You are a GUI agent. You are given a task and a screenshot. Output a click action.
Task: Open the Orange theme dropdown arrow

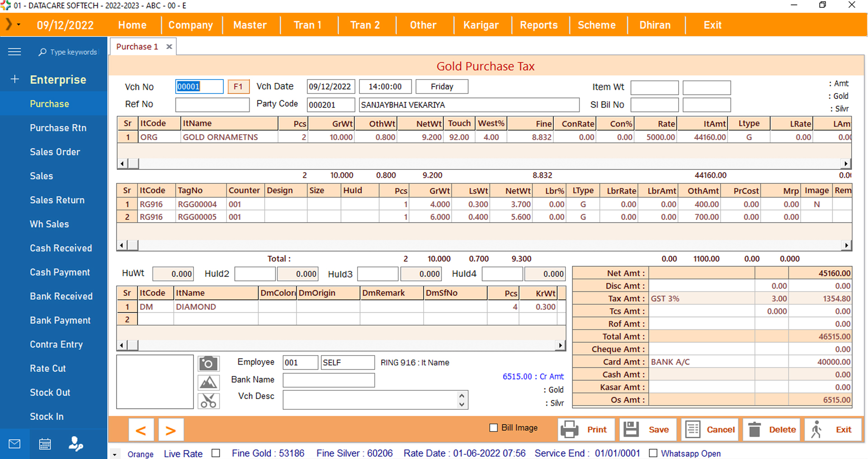pos(115,454)
